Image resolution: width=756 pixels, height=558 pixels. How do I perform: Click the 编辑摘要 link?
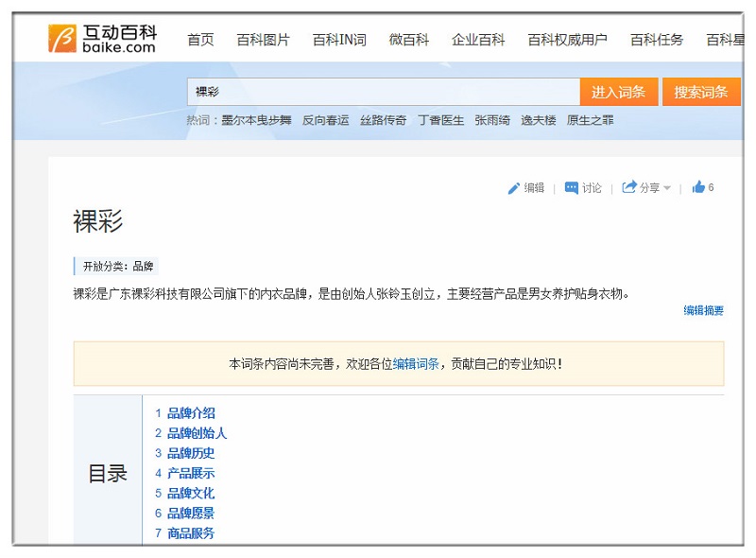pos(703,310)
